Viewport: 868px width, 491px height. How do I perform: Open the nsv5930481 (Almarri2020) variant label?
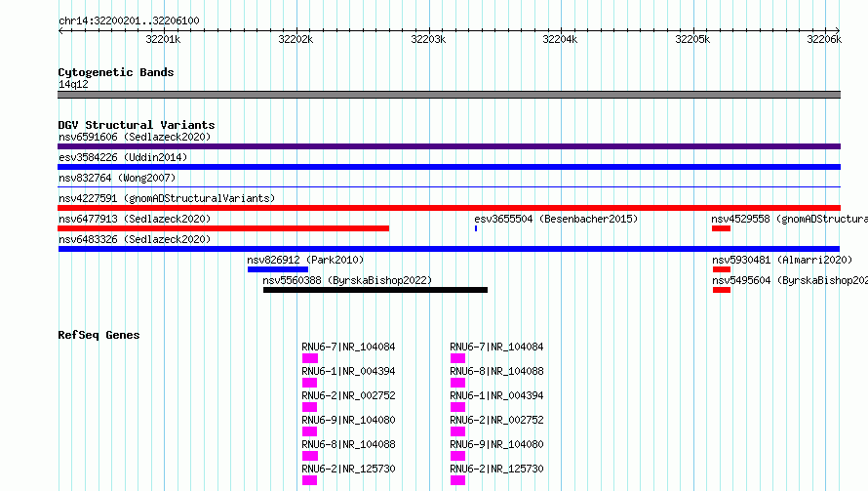[x=782, y=260]
